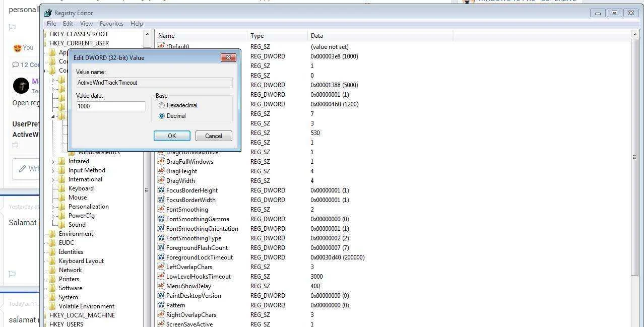Maximize the Registry Editor window

pos(614,13)
